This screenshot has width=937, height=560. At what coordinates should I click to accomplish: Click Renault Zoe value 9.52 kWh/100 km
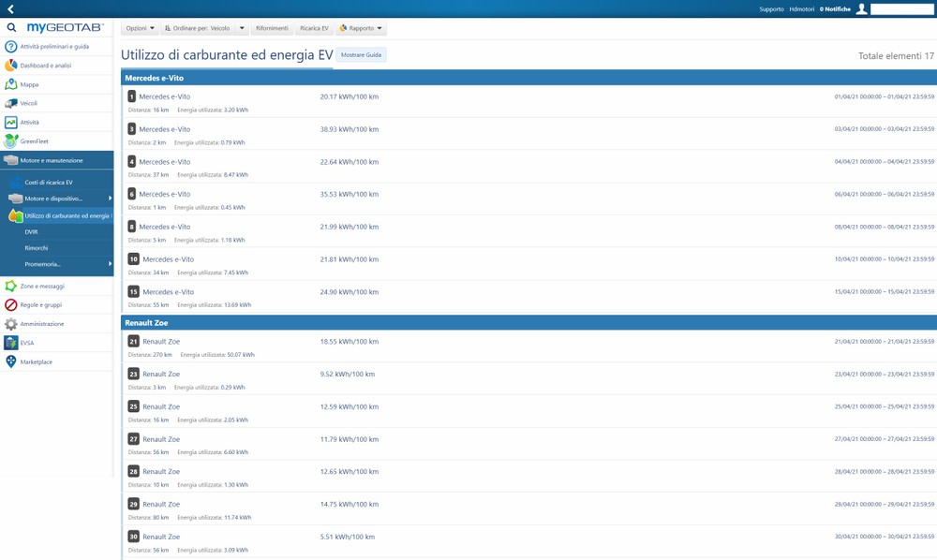[348, 375]
